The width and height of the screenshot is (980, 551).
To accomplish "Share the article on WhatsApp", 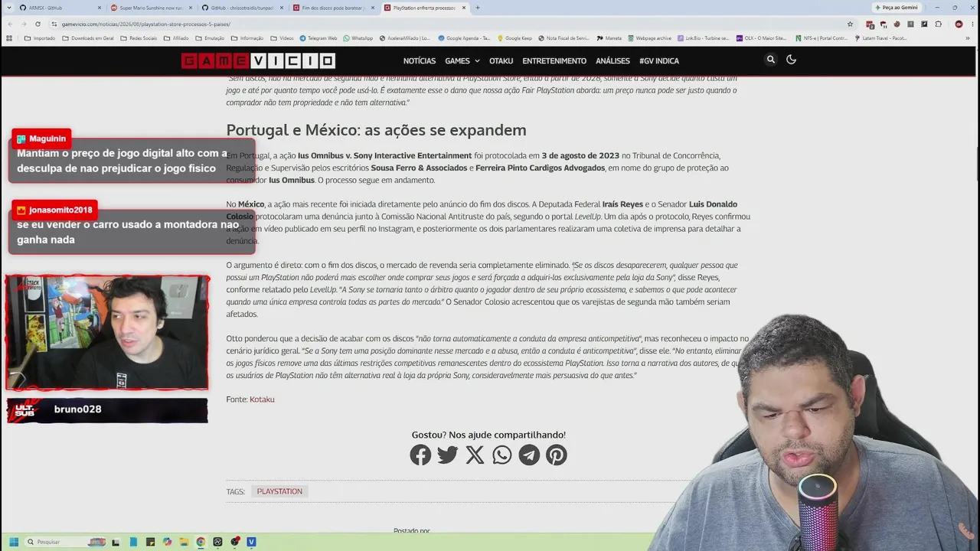I will 502,455.
